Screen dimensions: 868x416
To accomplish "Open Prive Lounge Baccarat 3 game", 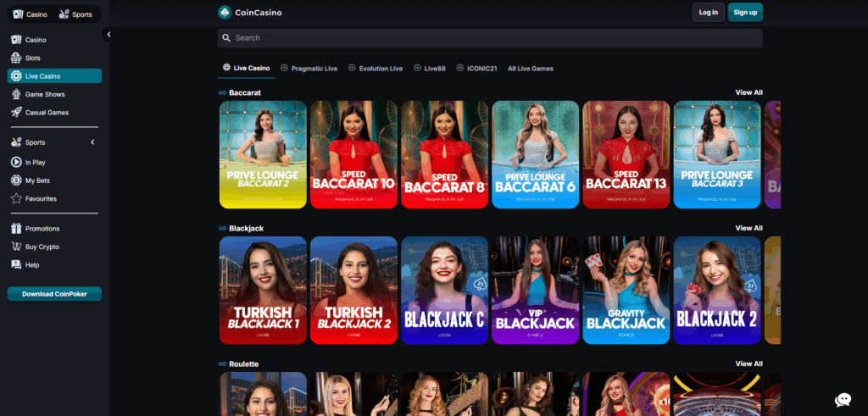I will (x=717, y=155).
